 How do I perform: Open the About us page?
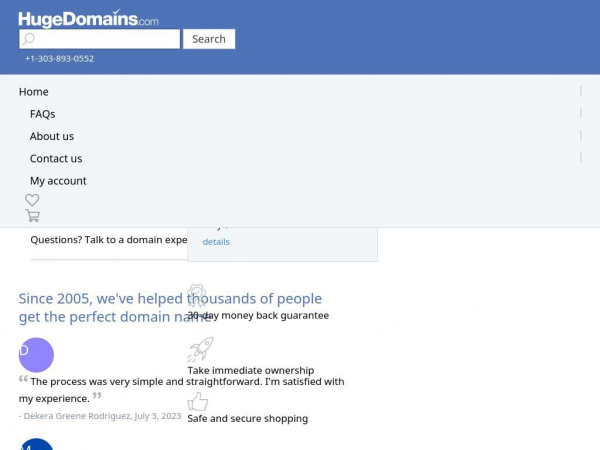pos(52,136)
